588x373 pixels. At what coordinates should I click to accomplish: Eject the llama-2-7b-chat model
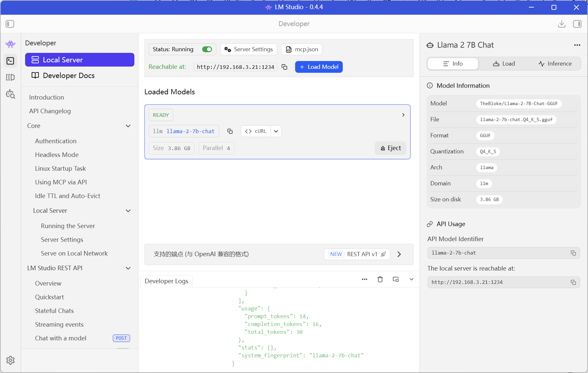click(390, 148)
